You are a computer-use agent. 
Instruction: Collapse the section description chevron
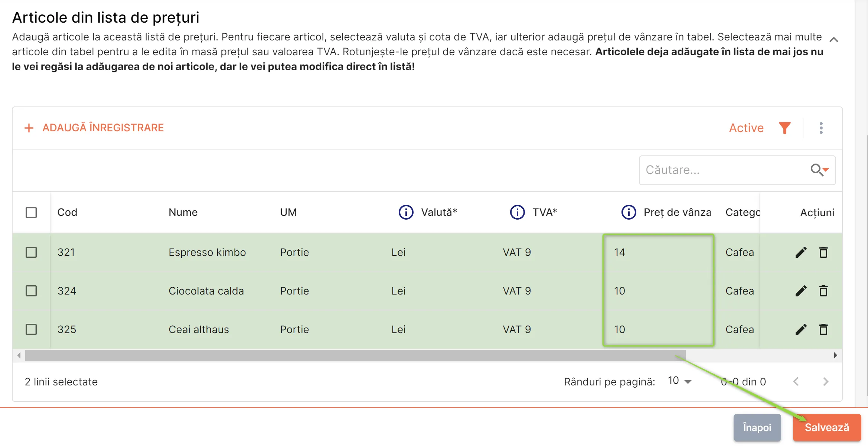(834, 40)
